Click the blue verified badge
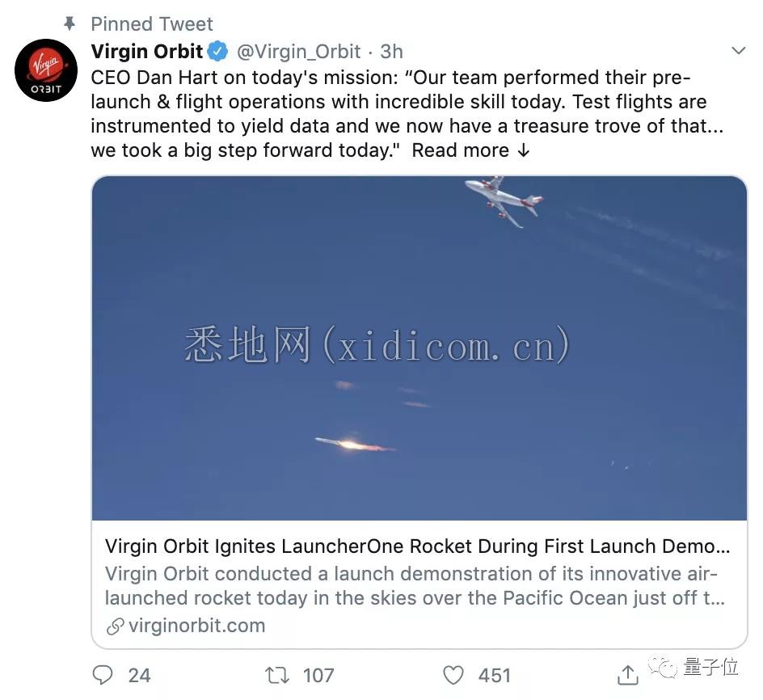763x700 pixels. (218, 52)
